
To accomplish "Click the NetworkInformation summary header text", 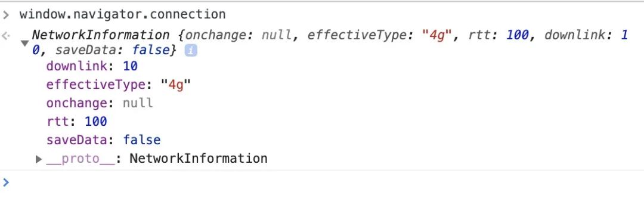I will (101, 35).
